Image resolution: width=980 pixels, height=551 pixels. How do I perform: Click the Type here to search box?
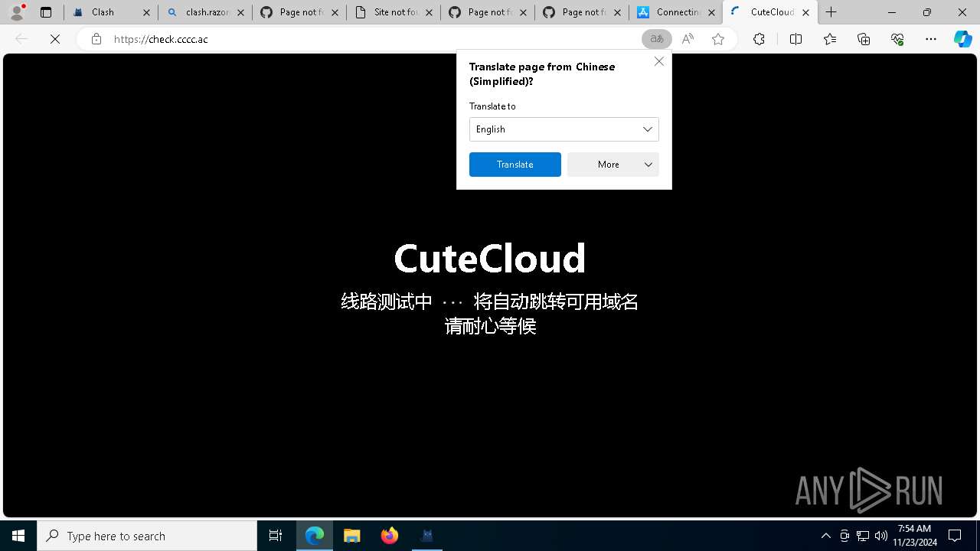tap(147, 536)
